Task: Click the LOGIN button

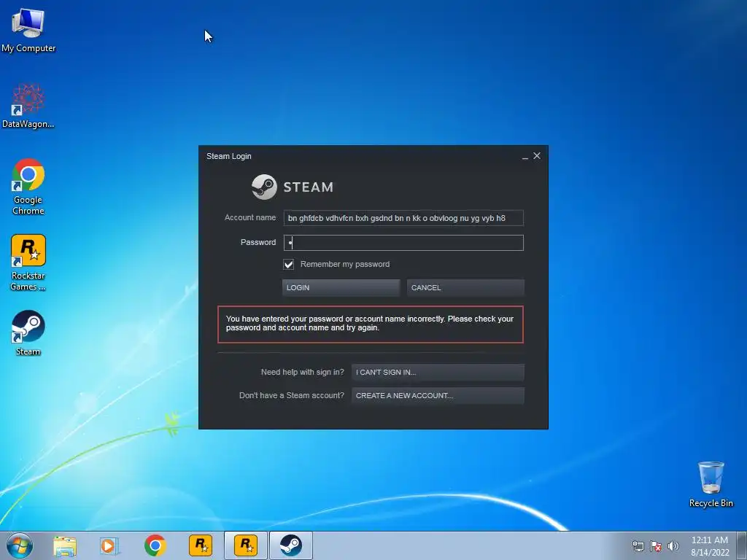Action: coord(341,287)
